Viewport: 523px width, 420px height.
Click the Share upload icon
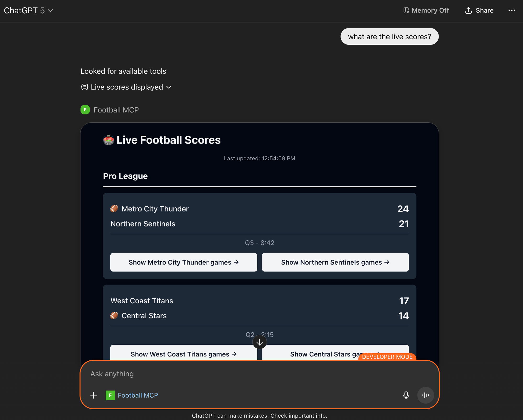[x=468, y=10]
